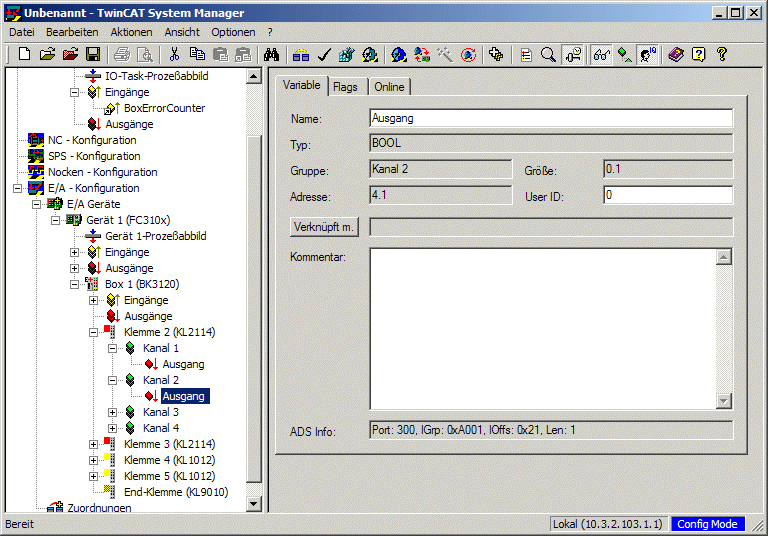
Task: Collapse the E/A Geräte node
Action: (37, 204)
